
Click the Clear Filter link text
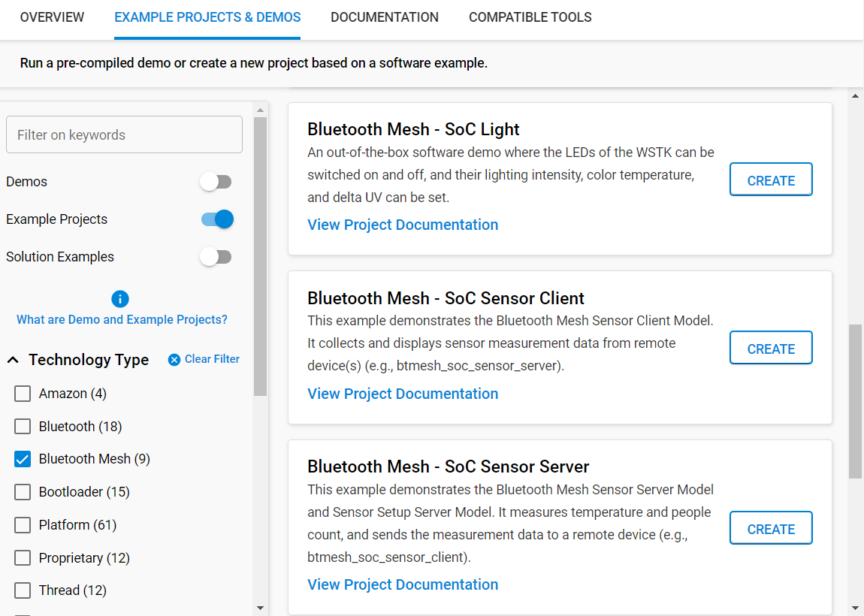[x=212, y=359]
